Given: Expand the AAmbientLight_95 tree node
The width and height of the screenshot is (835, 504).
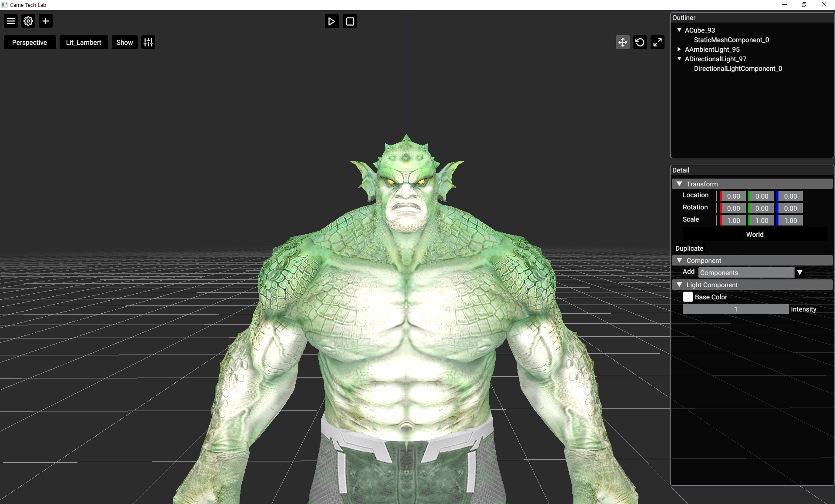Looking at the screenshot, I should (679, 49).
